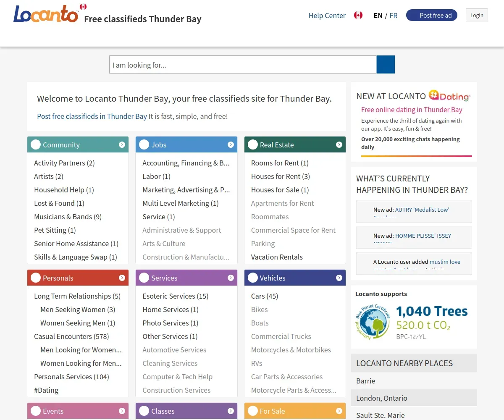Viewport: 504px width, 420px height.
Task: Open Personals Services (104) listing
Action: pos(71,377)
